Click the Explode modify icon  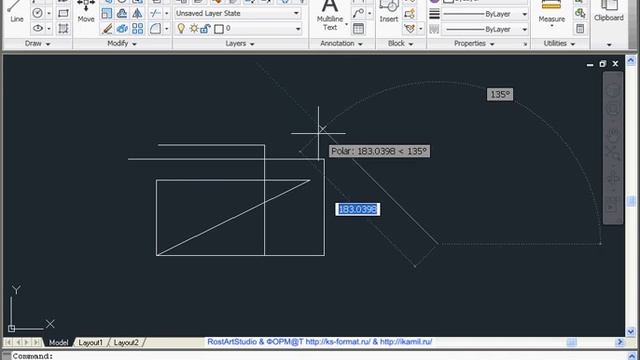[x=122, y=29]
